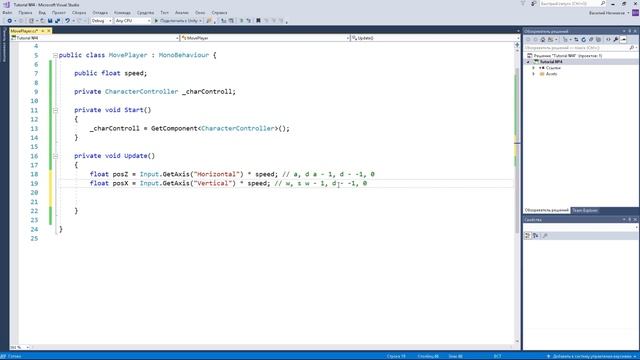Collapse the Tutorial project tree node
Image resolution: width=640 pixels, height=360 pixels.
pyautogui.click(x=528, y=62)
